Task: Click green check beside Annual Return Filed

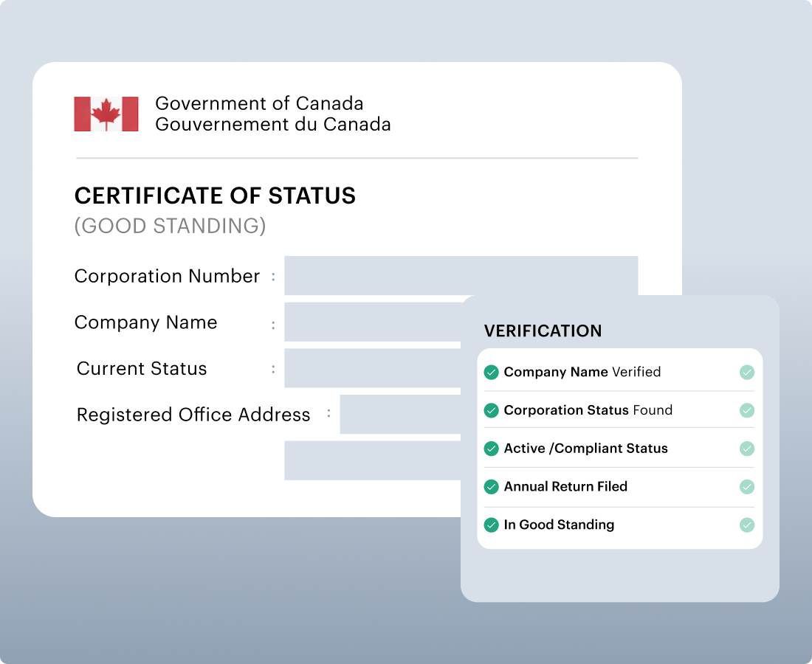Action: point(491,487)
